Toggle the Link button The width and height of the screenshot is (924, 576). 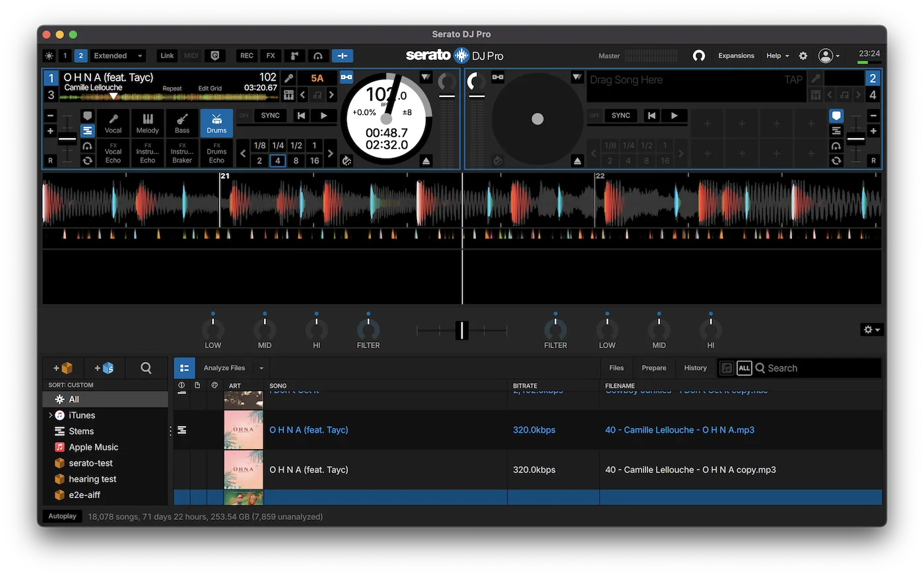[167, 56]
